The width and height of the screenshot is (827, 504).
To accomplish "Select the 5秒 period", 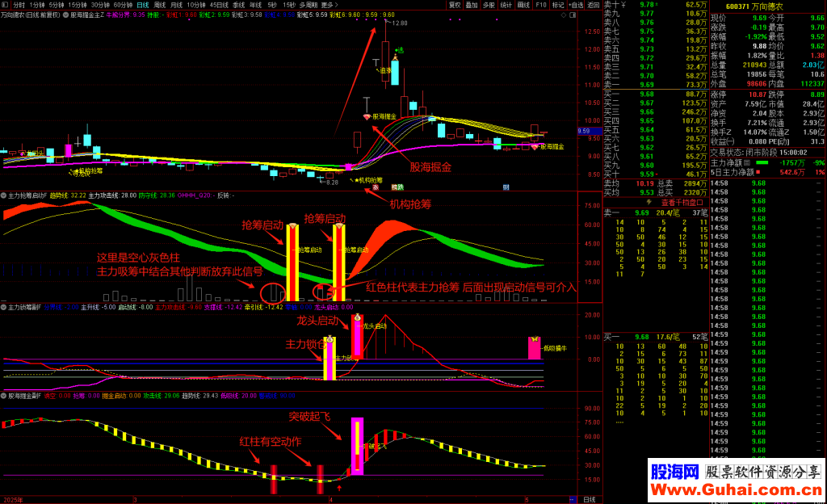I will (271, 5).
